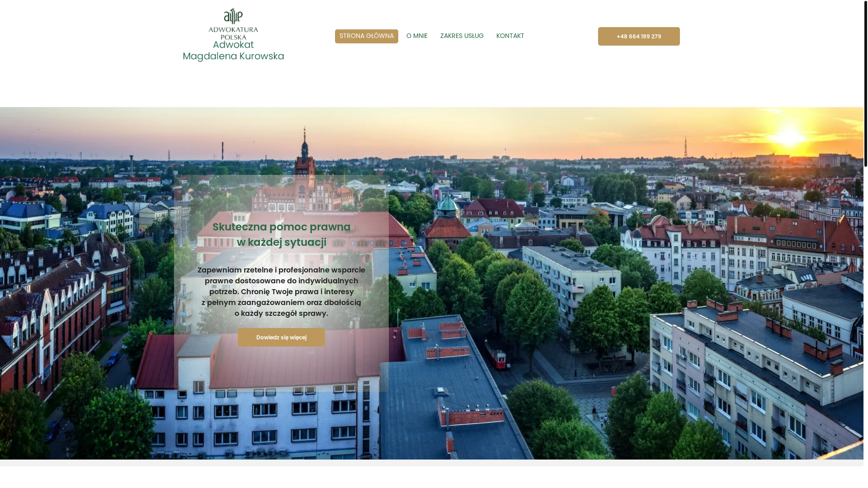Click the +48 664 199 279 phone button

pos(639,36)
